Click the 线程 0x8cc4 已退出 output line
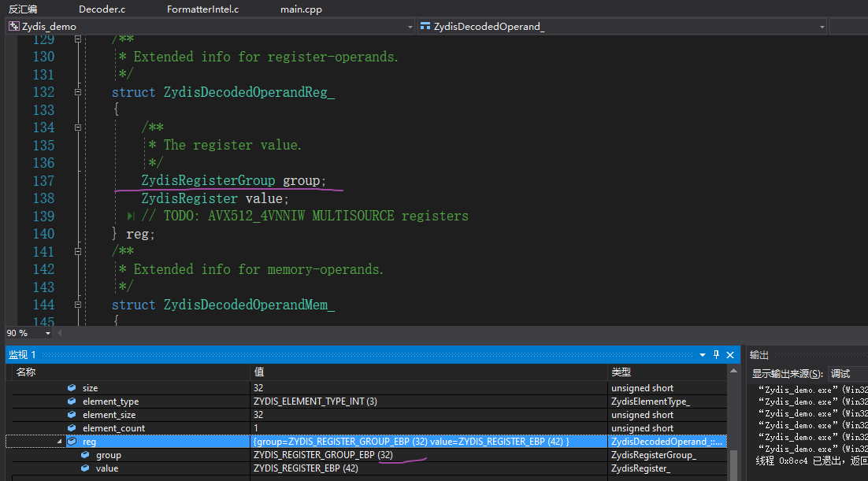This screenshot has width=868, height=481. pyautogui.click(x=811, y=461)
